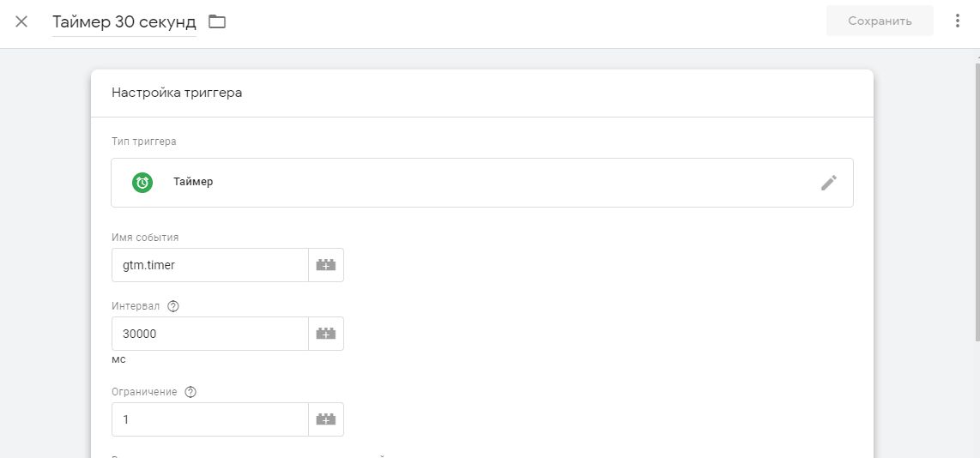Click the Интервал field label
The image size is (980, 458).
[x=136, y=306]
